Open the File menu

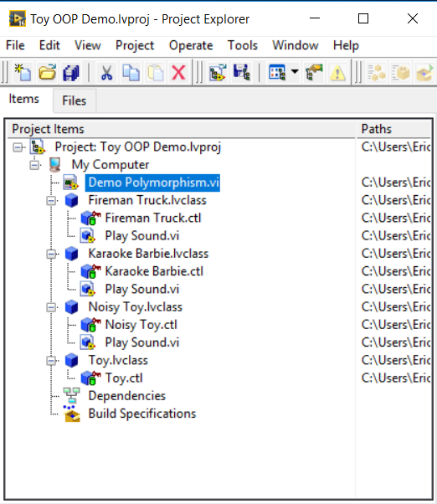coord(15,45)
